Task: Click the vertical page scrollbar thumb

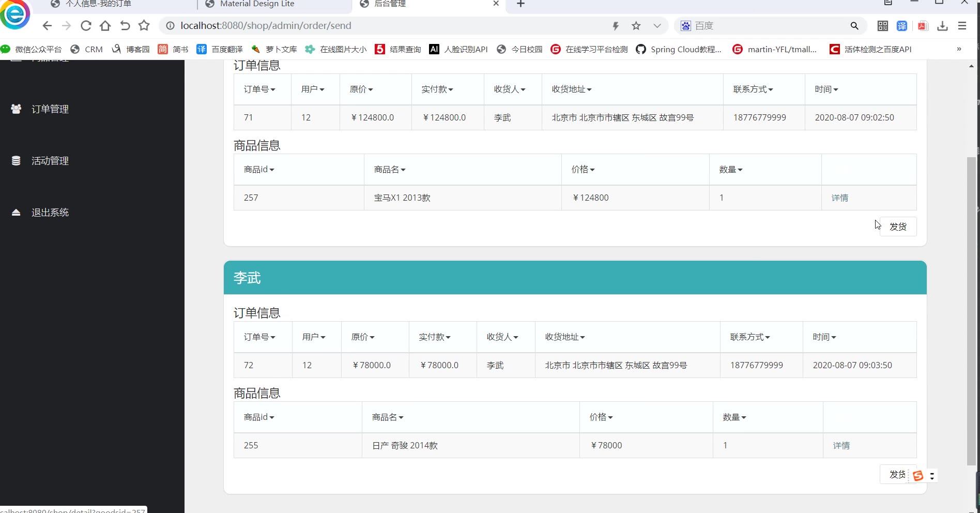Action: coord(971,310)
